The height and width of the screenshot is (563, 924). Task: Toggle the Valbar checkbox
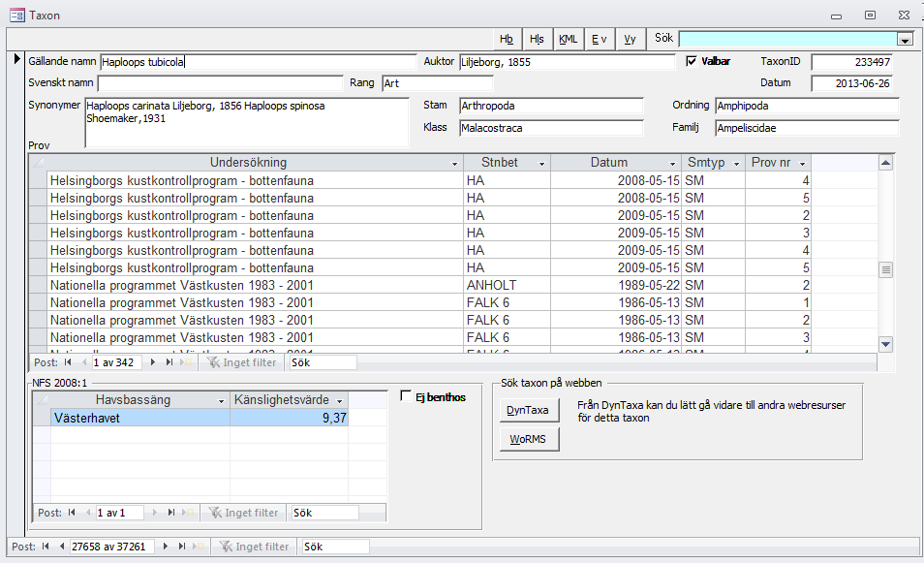692,61
